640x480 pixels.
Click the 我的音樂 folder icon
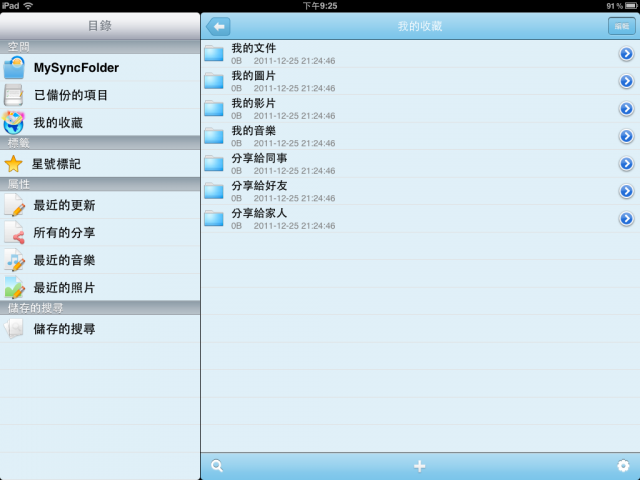pyautogui.click(x=214, y=136)
